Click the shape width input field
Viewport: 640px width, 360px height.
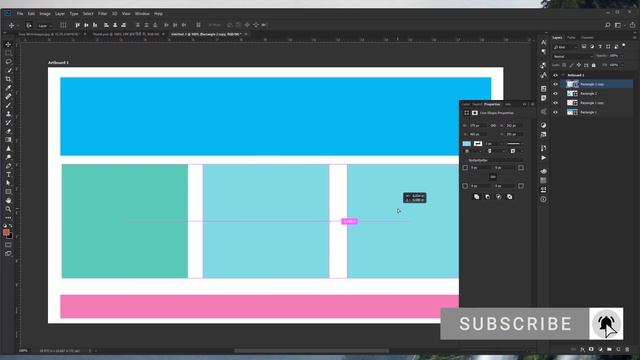pyautogui.click(x=478, y=126)
